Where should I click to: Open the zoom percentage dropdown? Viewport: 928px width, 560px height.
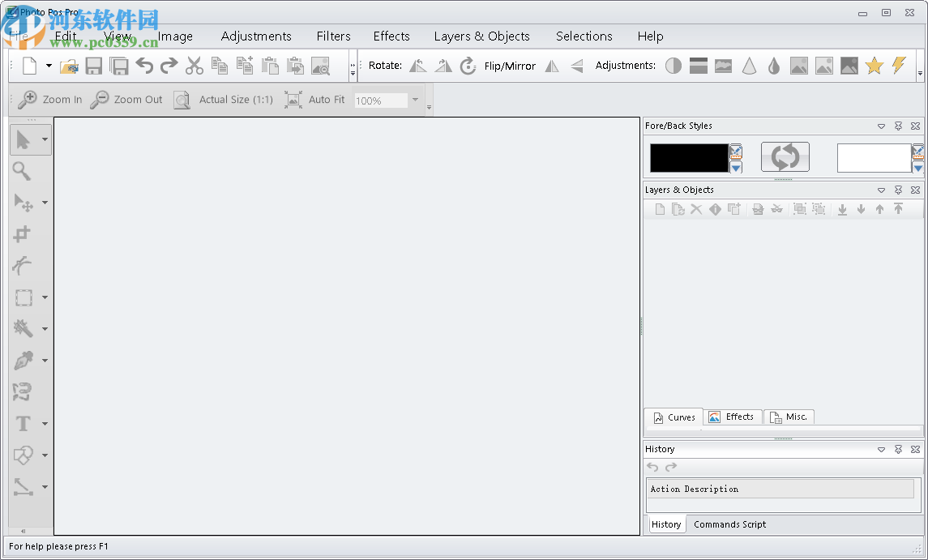(415, 100)
